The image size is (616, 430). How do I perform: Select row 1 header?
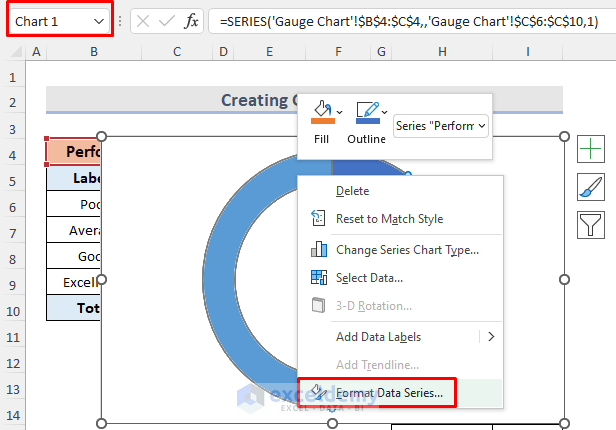[x=13, y=77]
